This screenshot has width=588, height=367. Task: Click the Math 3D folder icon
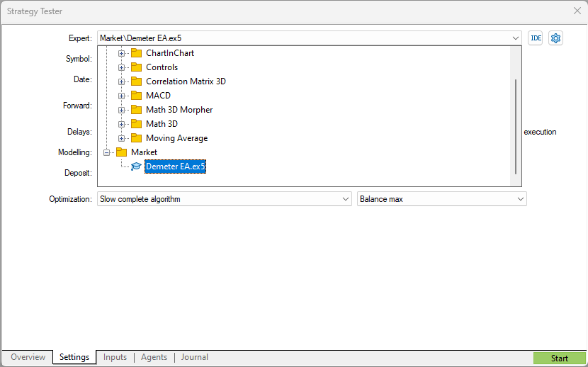click(x=136, y=124)
